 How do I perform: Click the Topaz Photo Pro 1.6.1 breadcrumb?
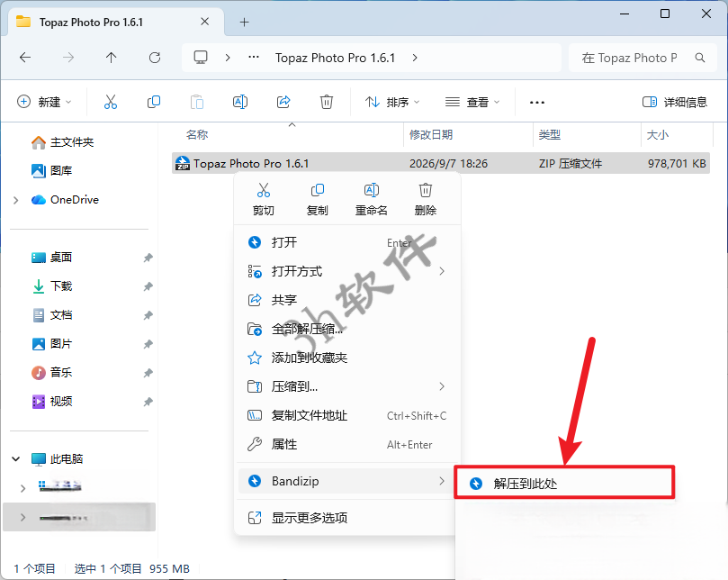[335, 58]
